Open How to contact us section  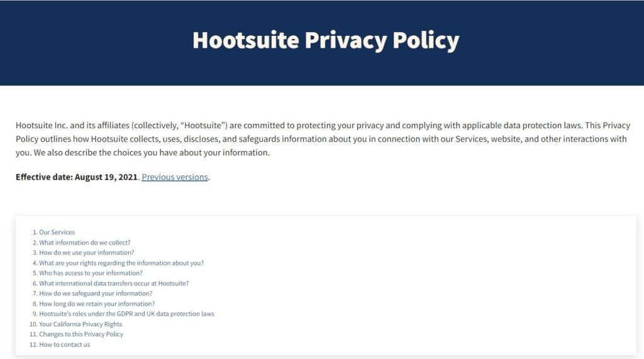65,344
